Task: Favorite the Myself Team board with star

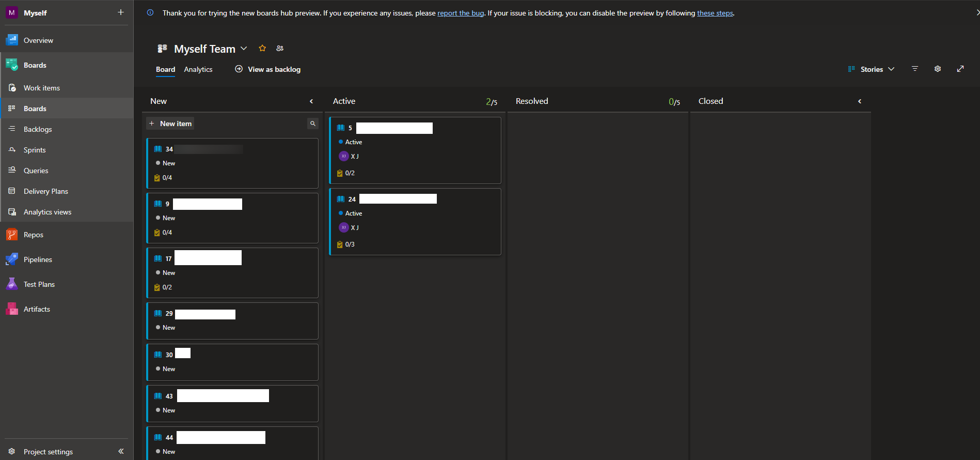Action: [x=262, y=48]
